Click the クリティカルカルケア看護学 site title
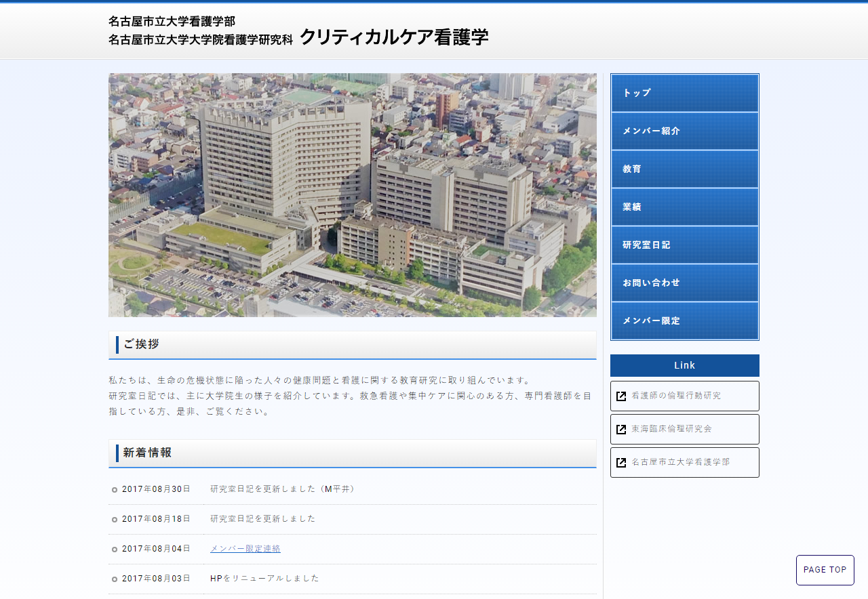868x599 pixels. (394, 37)
